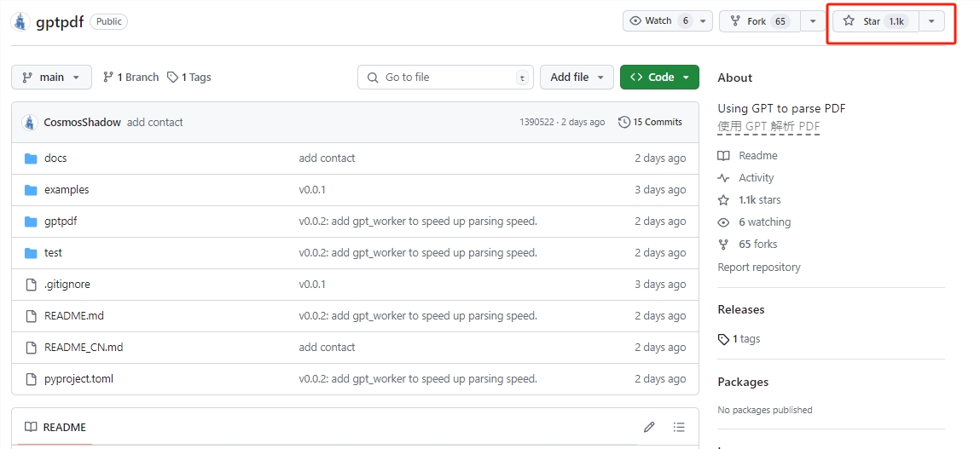Fork the repository using Fork button

[x=759, y=21]
